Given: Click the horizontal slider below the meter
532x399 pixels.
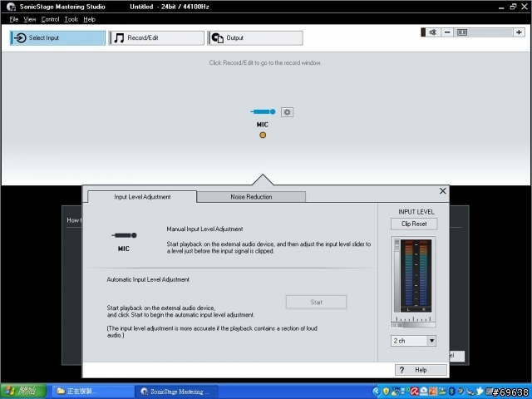Looking at the screenshot, I should [413, 325].
